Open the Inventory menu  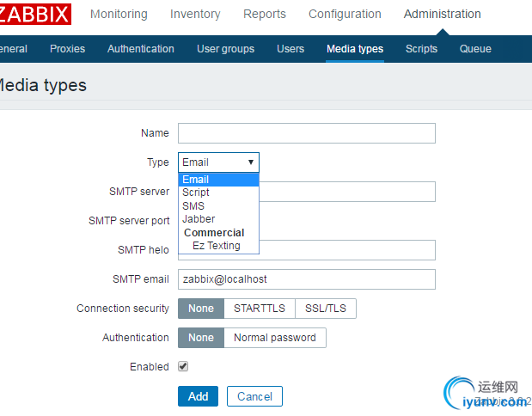point(195,14)
